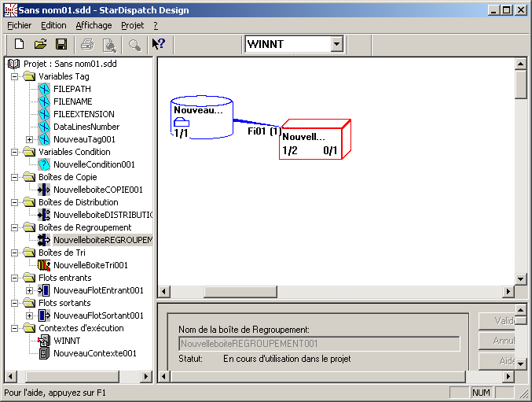Expand the NouveauTag001 tree node
Screen dimensions: 532x402
point(30,139)
